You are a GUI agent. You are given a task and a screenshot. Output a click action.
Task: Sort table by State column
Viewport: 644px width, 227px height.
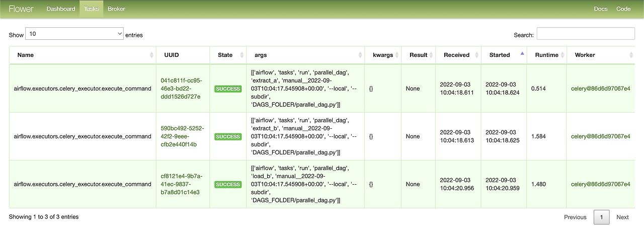pos(228,55)
